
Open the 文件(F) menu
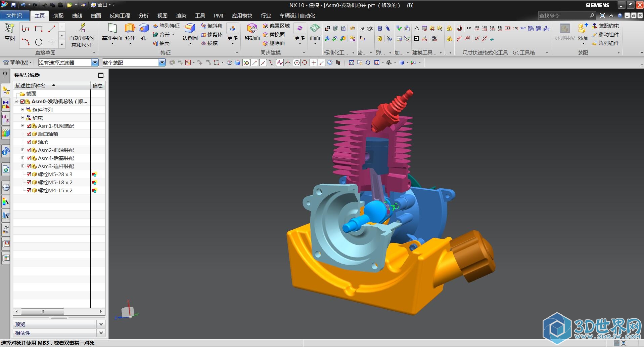pyautogui.click(x=14, y=15)
